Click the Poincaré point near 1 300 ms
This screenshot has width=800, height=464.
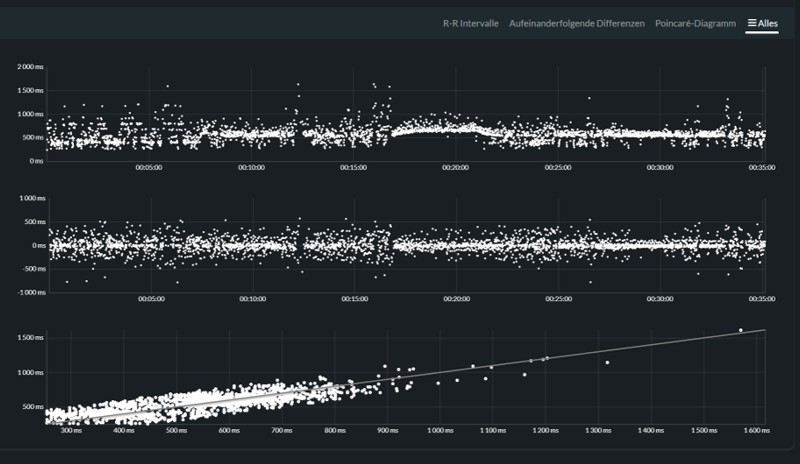(607, 363)
